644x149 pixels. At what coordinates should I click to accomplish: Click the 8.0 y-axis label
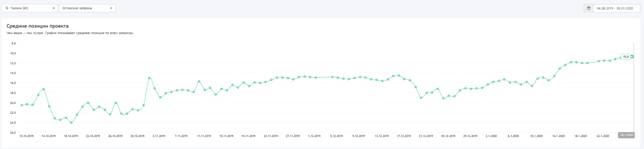[14, 43]
